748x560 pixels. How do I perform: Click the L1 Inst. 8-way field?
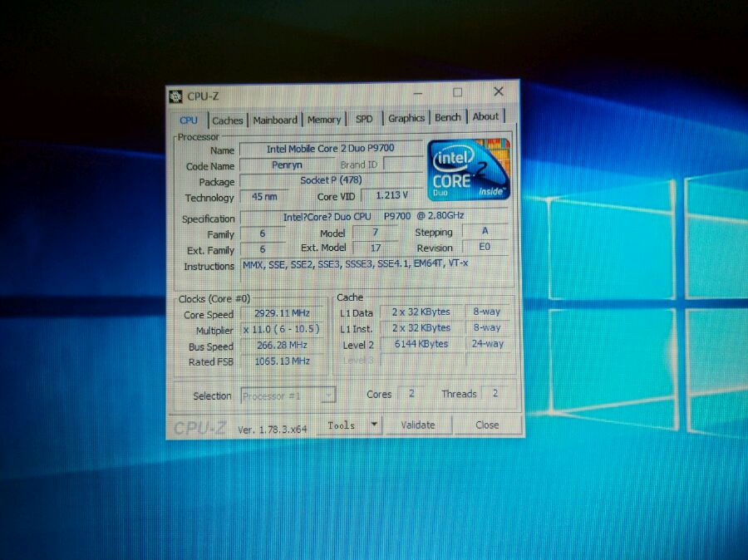tap(487, 327)
